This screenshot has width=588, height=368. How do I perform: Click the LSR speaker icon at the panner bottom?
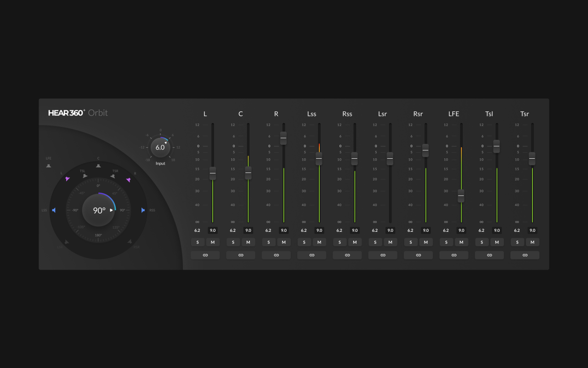(x=67, y=241)
